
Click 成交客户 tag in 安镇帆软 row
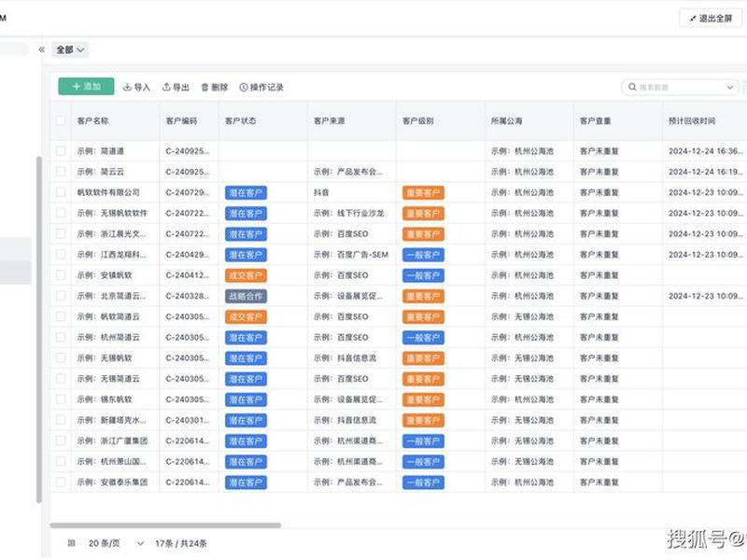click(246, 275)
